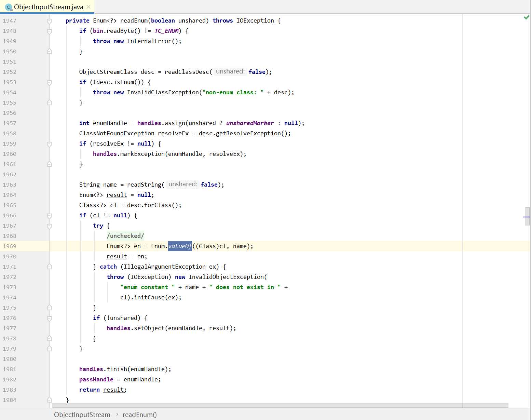Click the /unchecked/ annotation comment
This screenshot has height=420, width=531.
click(125, 236)
